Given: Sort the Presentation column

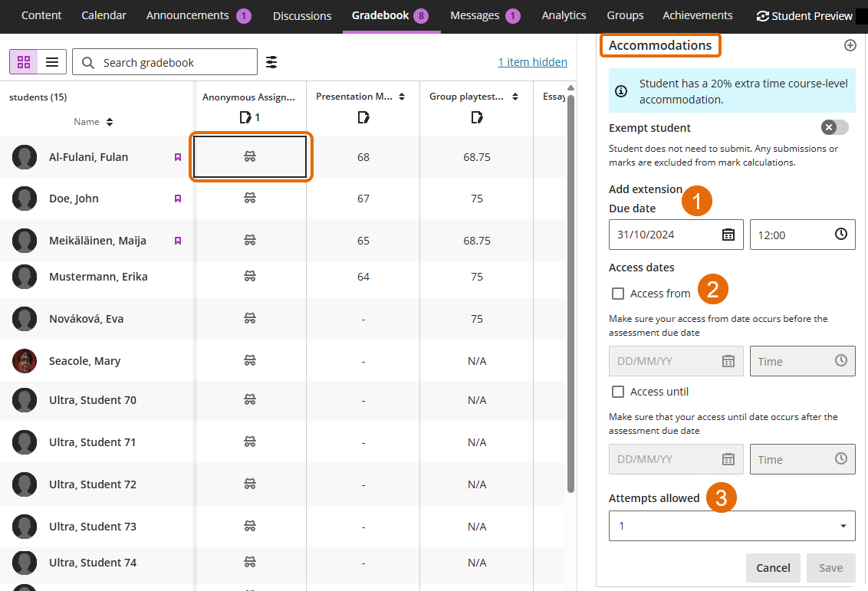Looking at the screenshot, I should (402, 97).
